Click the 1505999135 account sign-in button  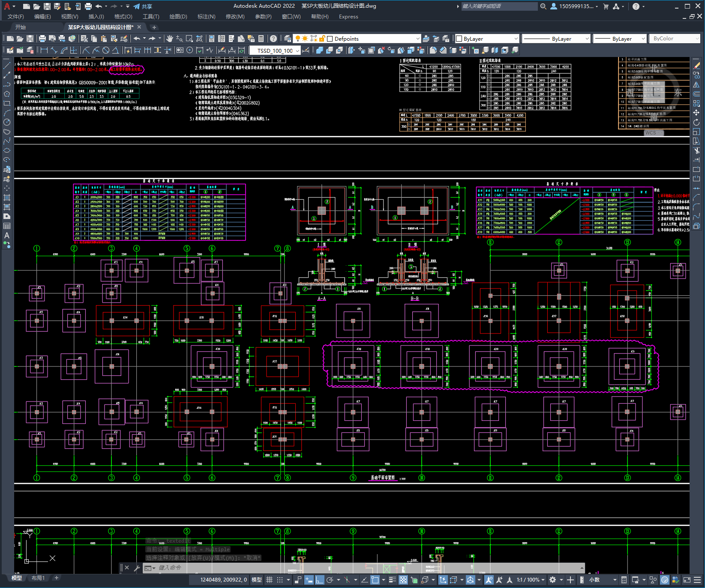(x=574, y=6)
